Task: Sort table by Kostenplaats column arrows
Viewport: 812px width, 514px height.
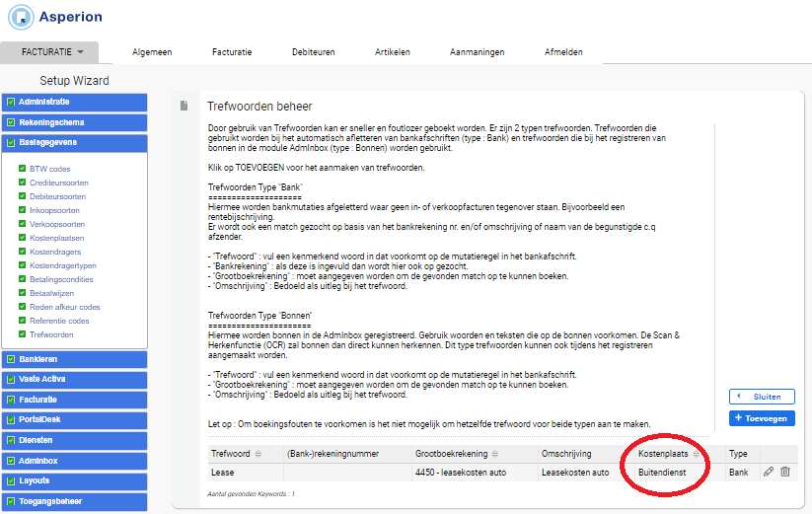Action: [696, 454]
